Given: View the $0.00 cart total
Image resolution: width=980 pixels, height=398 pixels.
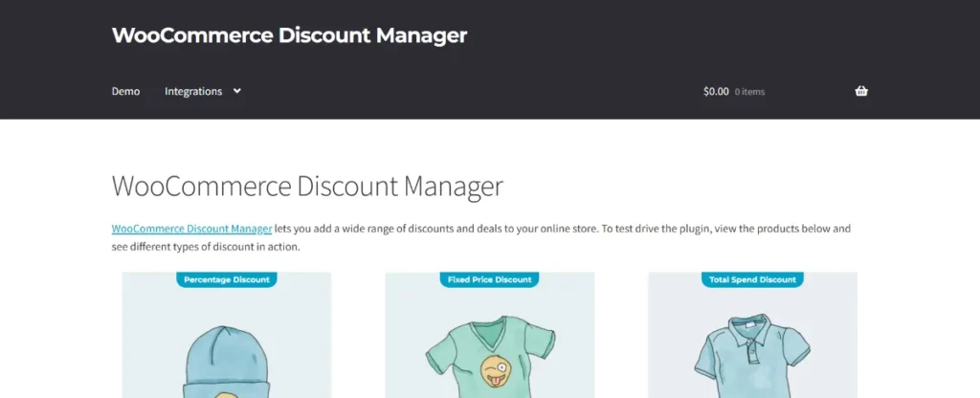Looking at the screenshot, I should (x=716, y=91).
